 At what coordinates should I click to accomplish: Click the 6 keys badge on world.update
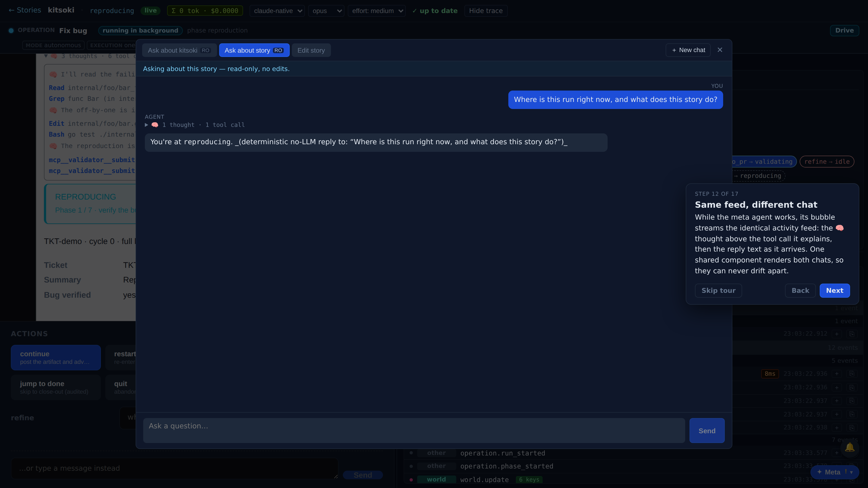coord(529,480)
